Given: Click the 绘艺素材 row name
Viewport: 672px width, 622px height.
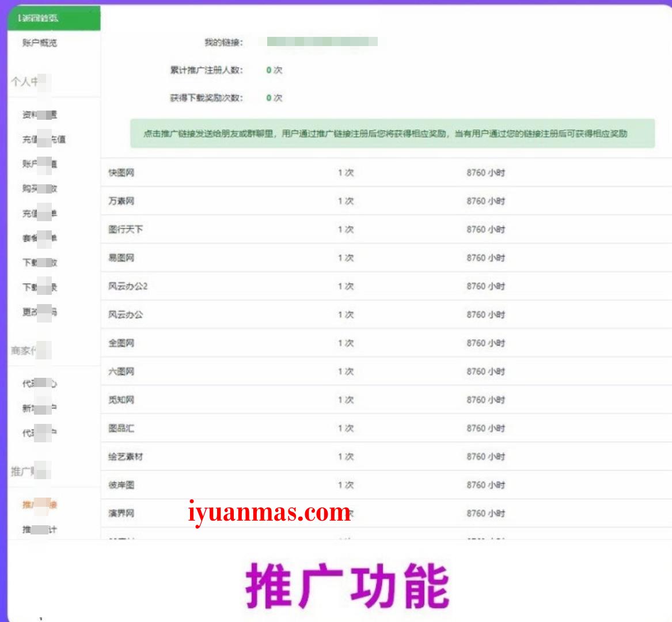Looking at the screenshot, I should (x=126, y=457).
